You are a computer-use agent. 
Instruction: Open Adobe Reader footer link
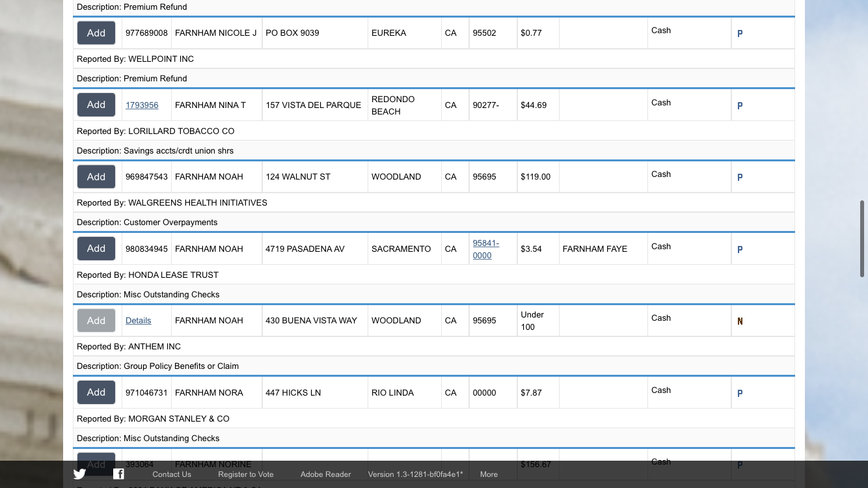325,474
